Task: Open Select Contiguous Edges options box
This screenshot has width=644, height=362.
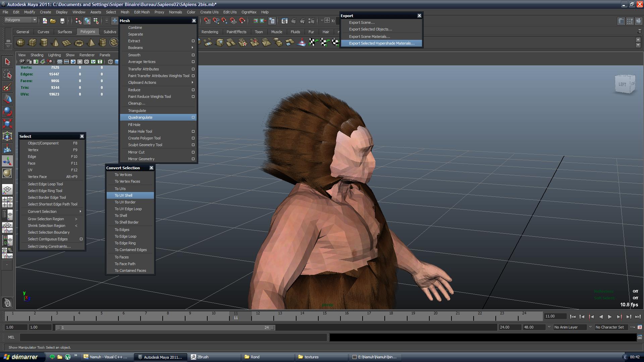Action: click(x=81, y=239)
